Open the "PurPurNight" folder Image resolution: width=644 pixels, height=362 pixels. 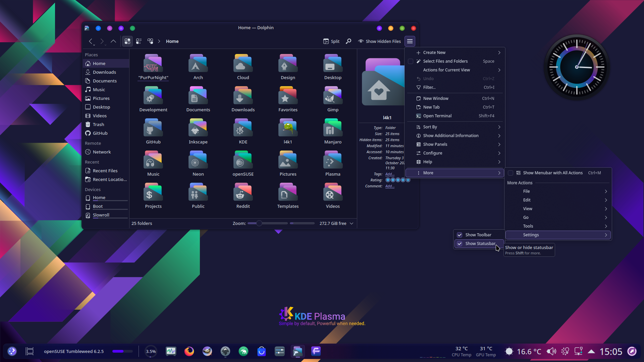(x=153, y=67)
